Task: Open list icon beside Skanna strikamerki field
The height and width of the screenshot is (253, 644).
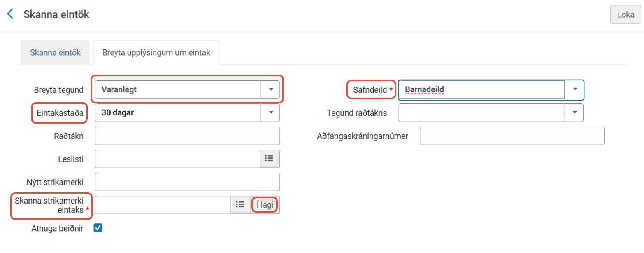Action: coord(241,205)
